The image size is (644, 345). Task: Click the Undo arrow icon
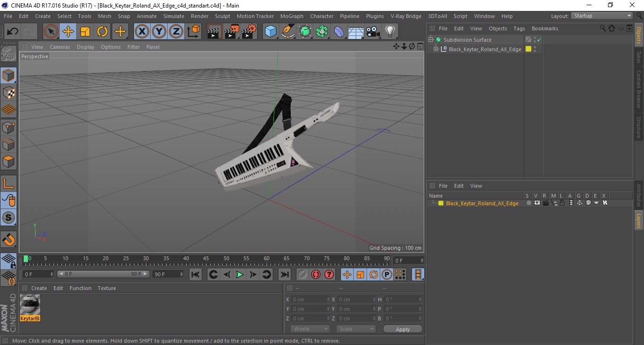pyautogui.click(x=12, y=32)
